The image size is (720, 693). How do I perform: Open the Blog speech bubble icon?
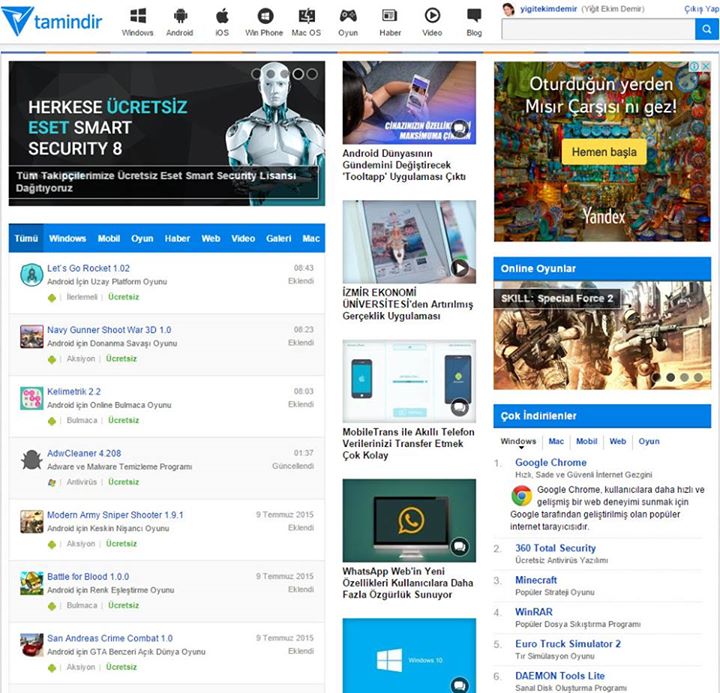(x=474, y=16)
